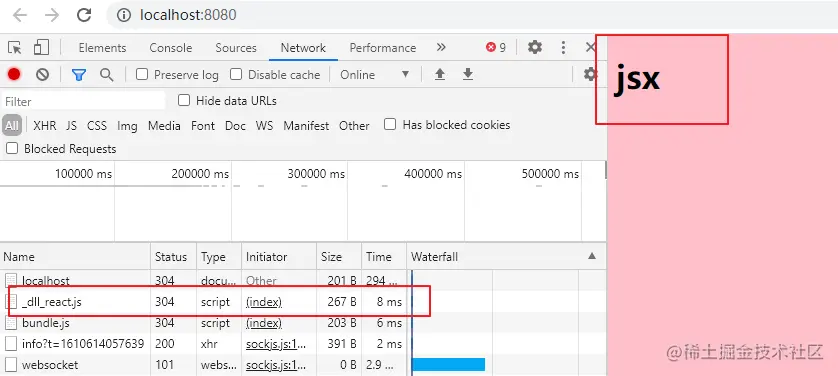Filter requests by Doc
The width and height of the screenshot is (838, 376).
pos(235,126)
